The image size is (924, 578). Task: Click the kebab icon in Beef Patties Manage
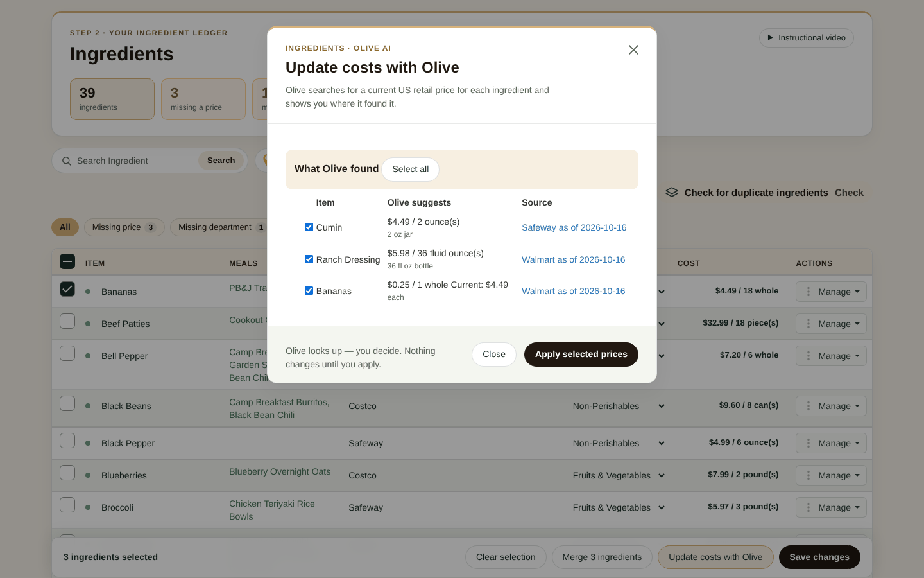click(809, 324)
